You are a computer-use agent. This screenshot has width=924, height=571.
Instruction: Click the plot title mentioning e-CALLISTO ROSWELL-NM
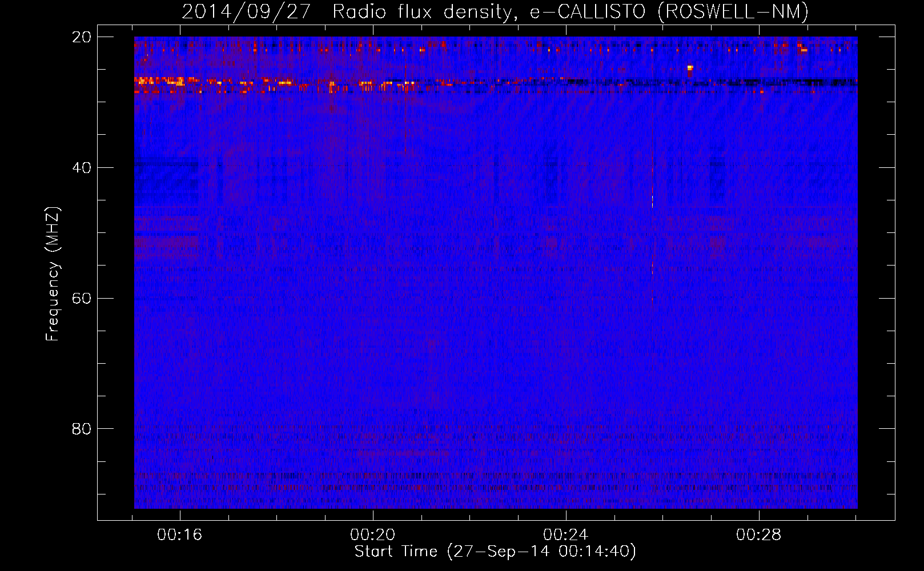[495, 12]
